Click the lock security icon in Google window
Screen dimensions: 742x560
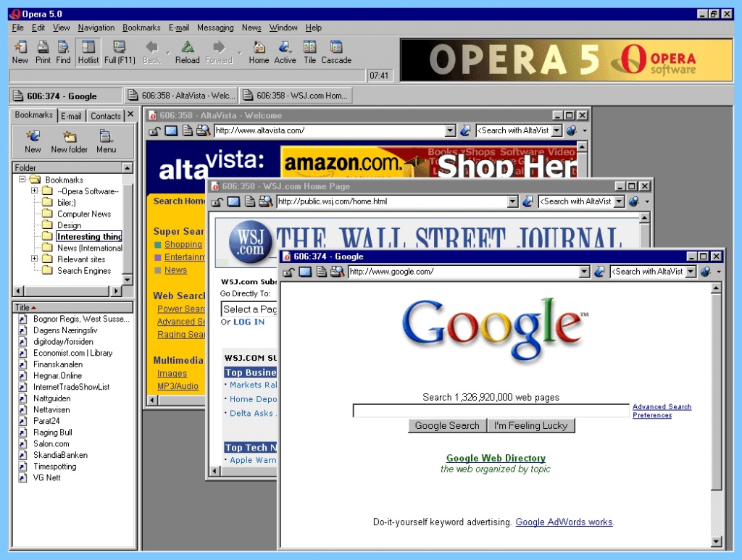[x=288, y=272]
